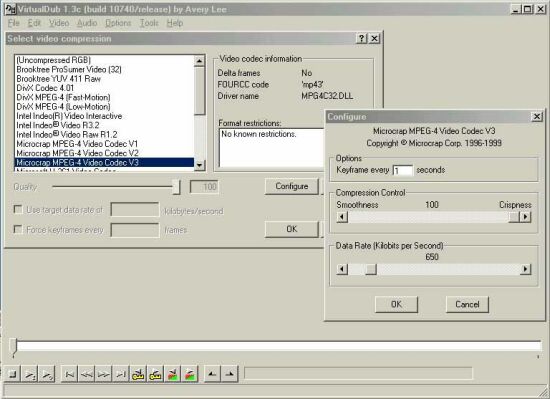Select Intel Indeo(R) Video Interactive
Viewport: 550px width, 399px height.
pos(105,116)
